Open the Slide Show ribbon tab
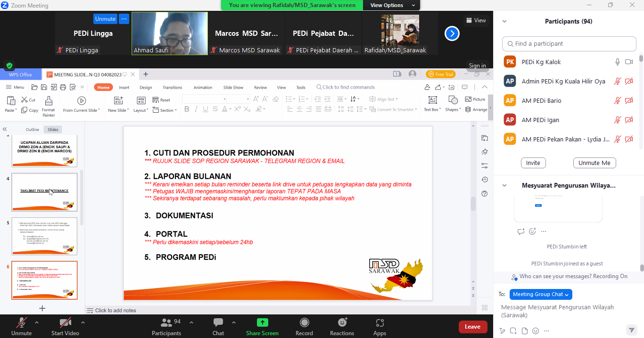644x338 pixels. point(233,87)
